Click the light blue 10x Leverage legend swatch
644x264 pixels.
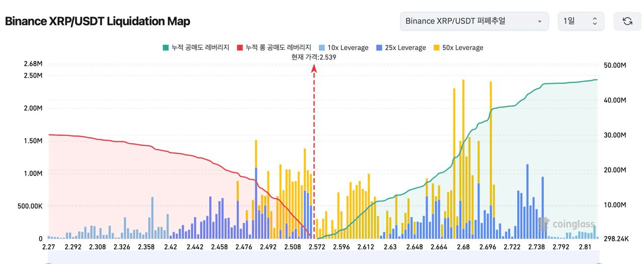tap(322, 48)
